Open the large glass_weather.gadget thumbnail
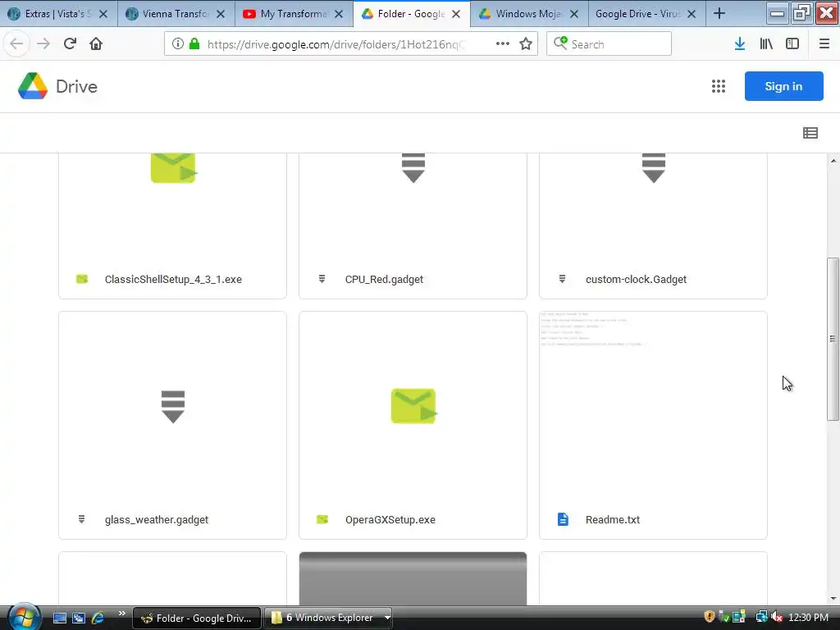840x630 pixels. click(x=172, y=406)
